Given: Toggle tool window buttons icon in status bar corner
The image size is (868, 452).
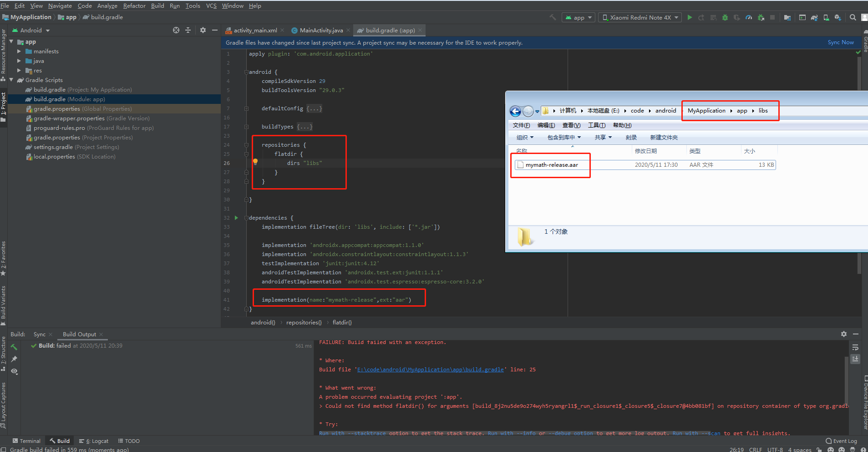Looking at the screenshot, I should click(x=4, y=449).
